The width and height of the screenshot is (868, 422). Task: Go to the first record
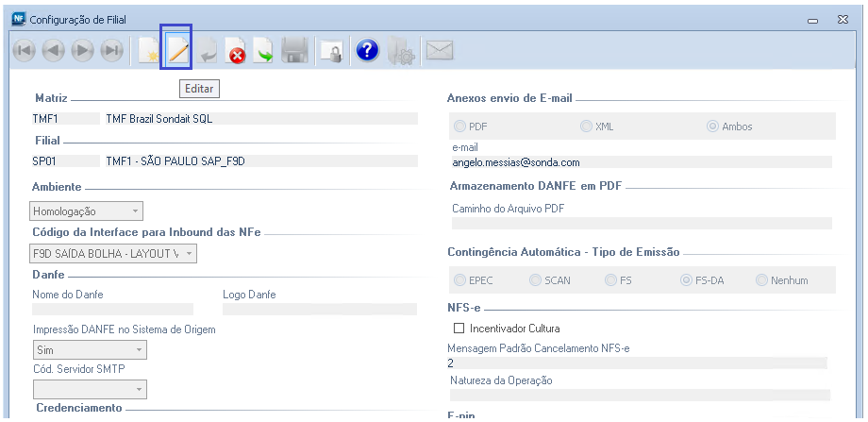tap(24, 51)
